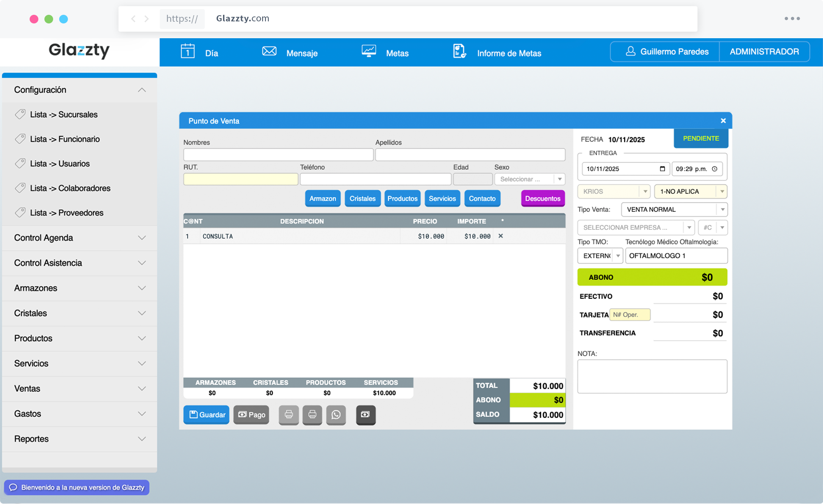Screen dimensions: 823x504
Task: Open the date picker calendar icon
Action: pos(662,169)
